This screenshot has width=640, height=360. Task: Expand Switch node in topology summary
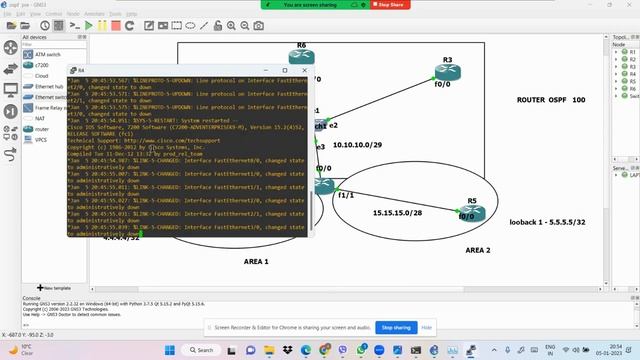click(616, 96)
